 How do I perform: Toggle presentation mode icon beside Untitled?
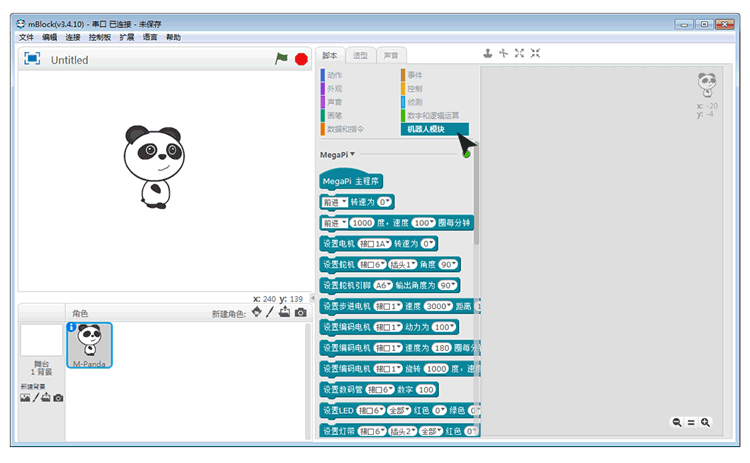[x=32, y=59]
